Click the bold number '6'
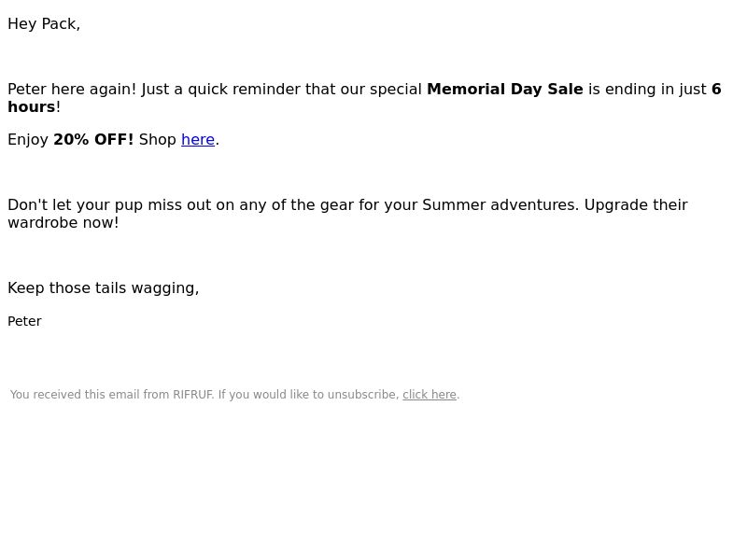This screenshot has width=747, height=560. coord(716,89)
